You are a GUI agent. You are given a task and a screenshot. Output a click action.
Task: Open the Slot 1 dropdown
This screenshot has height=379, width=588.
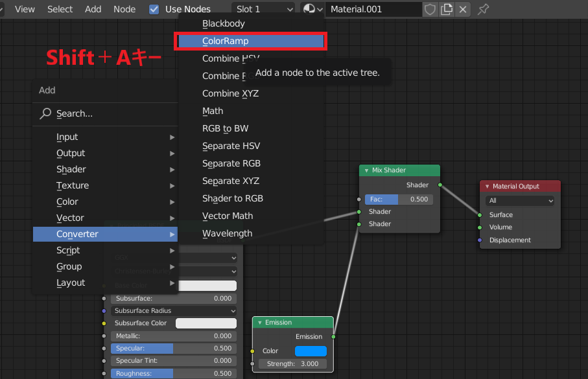tap(264, 9)
